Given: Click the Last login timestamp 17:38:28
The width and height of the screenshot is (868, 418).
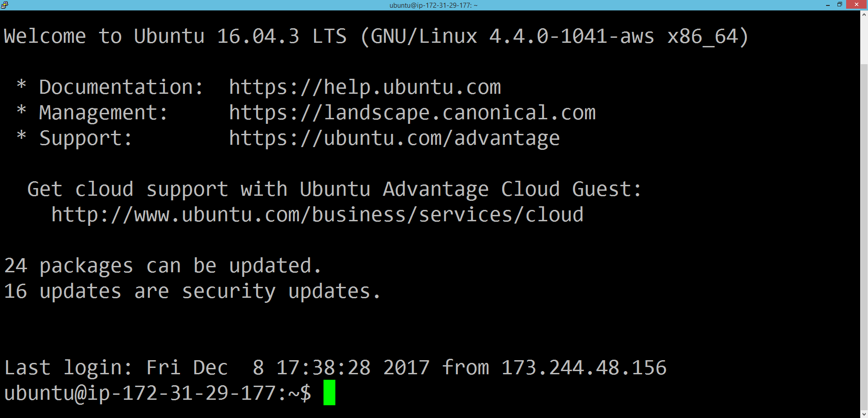Looking at the screenshot, I should point(324,367).
